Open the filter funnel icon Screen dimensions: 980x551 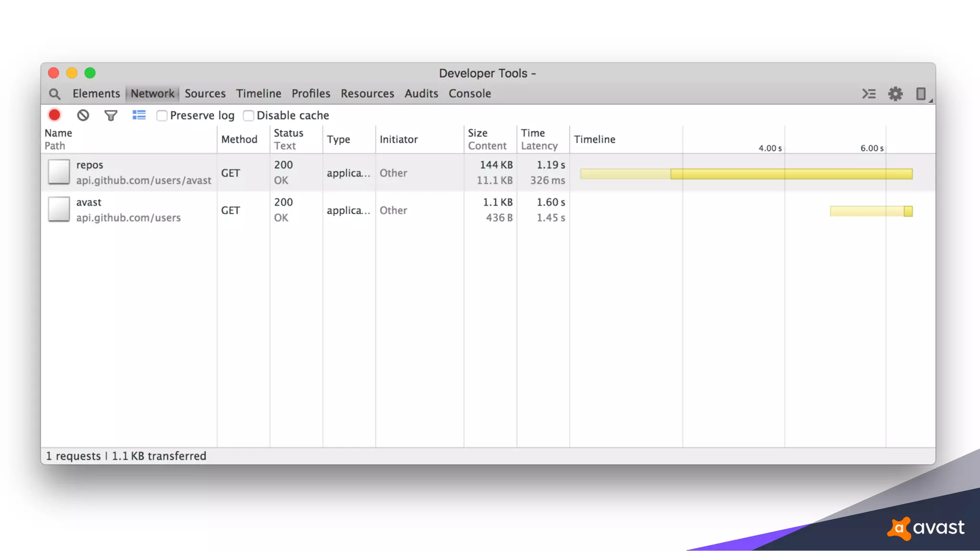(111, 115)
